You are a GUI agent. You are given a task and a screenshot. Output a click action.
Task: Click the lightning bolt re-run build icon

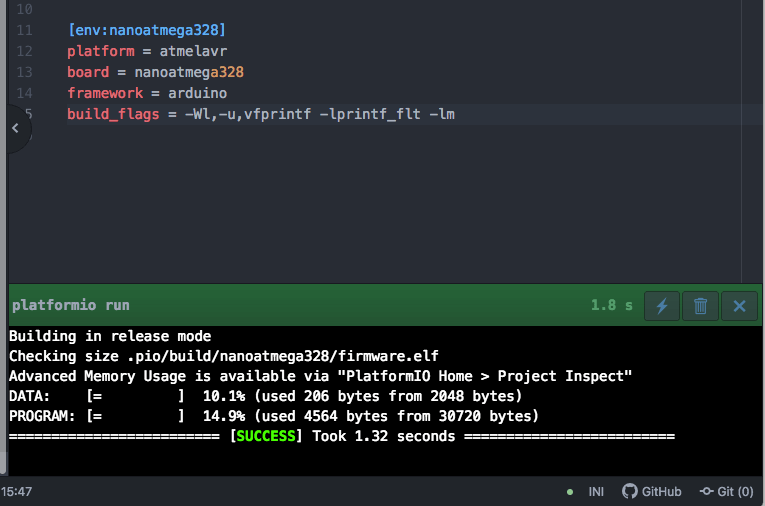661,305
